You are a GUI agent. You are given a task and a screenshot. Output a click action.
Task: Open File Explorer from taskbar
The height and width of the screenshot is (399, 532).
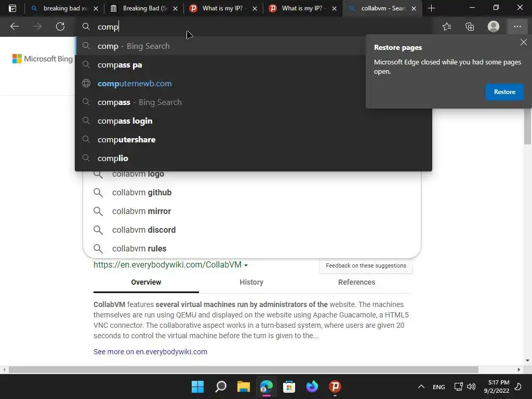(243, 387)
